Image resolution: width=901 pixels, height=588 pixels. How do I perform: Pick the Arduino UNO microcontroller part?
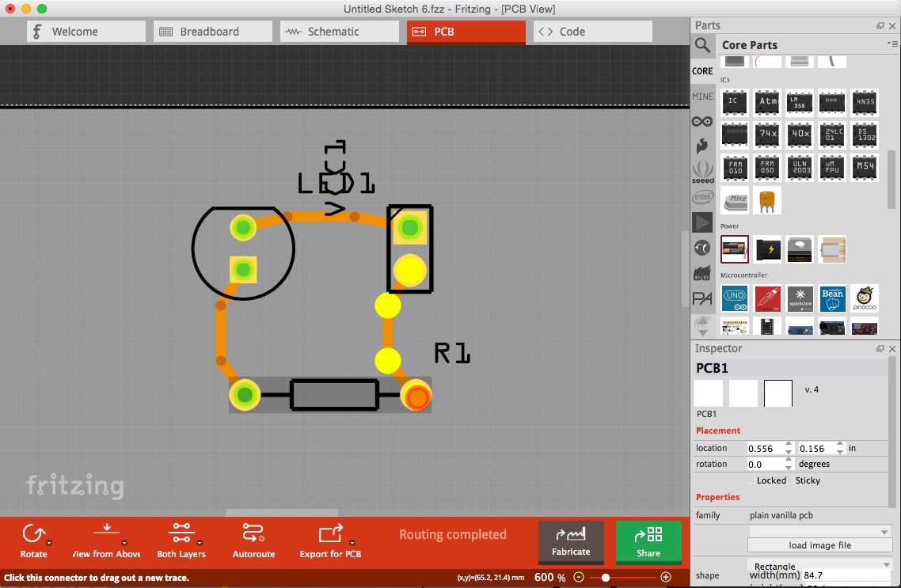735,298
